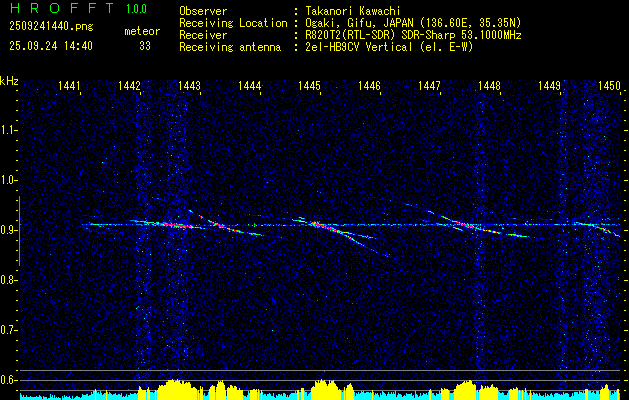Screen dimensions: 629x400
Task: Click the Observer field label
Action: click(203, 11)
